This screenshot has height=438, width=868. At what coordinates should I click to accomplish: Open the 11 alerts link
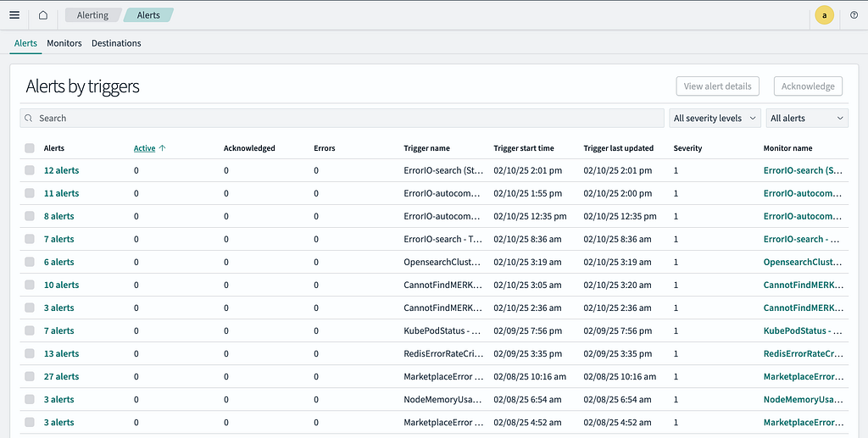coord(61,193)
